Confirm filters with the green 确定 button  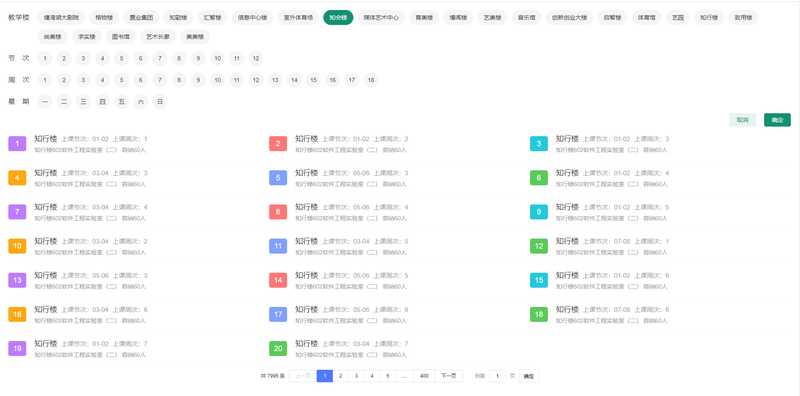(777, 120)
